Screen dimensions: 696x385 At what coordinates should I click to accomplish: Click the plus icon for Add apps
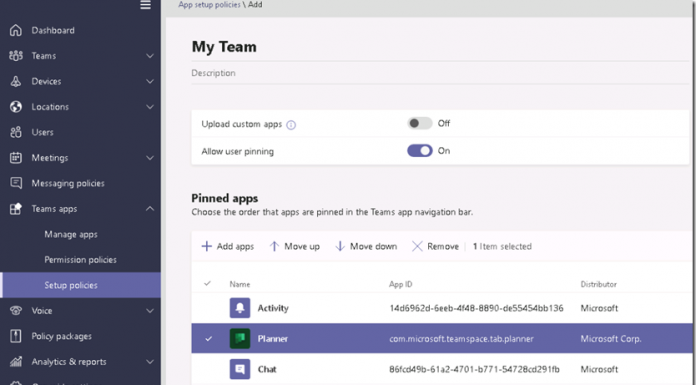point(206,246)
